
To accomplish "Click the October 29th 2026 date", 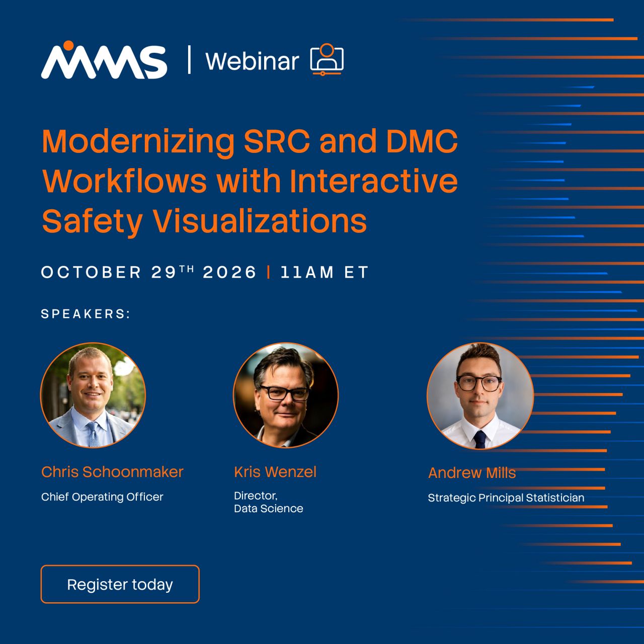I will pos(149,272).
